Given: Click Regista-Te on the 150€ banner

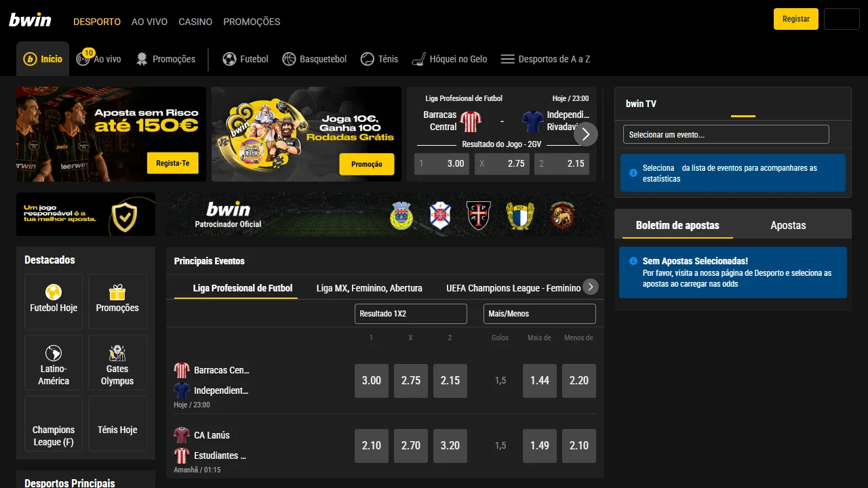Looking at the screenshot, I should (173, 163).
